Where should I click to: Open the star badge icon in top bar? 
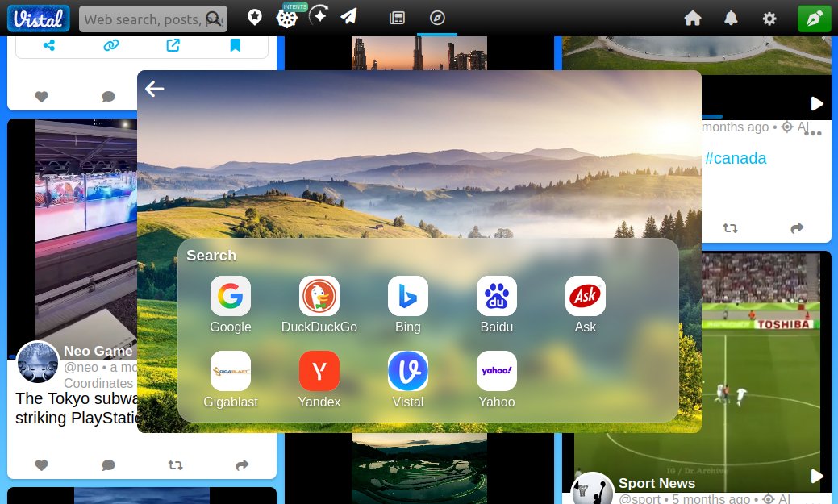pos(254,18)
